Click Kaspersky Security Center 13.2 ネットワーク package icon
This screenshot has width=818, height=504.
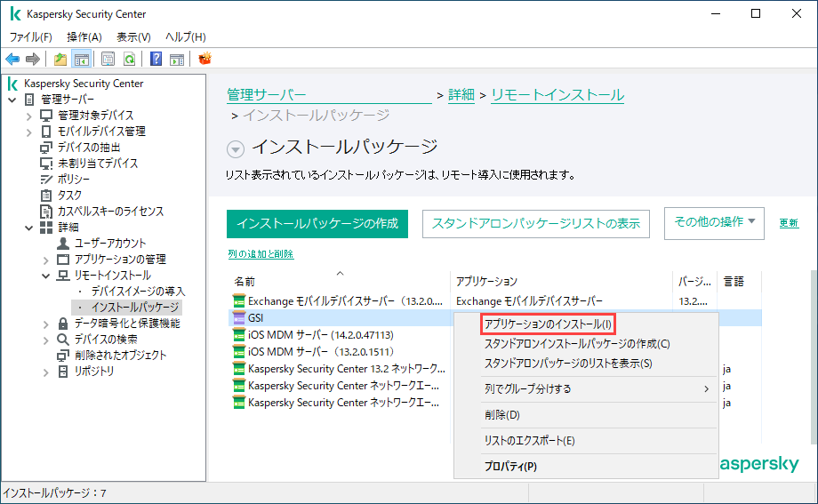coord(239,369)
